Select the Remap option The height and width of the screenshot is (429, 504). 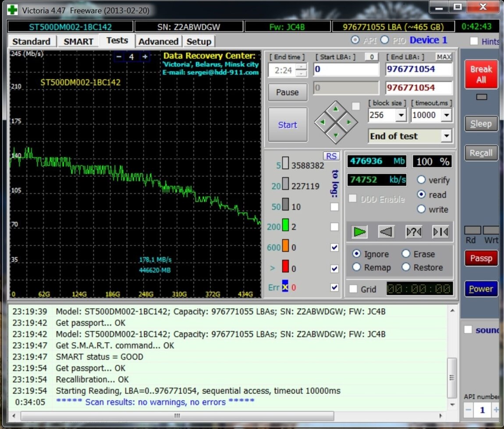coord(357,267)
